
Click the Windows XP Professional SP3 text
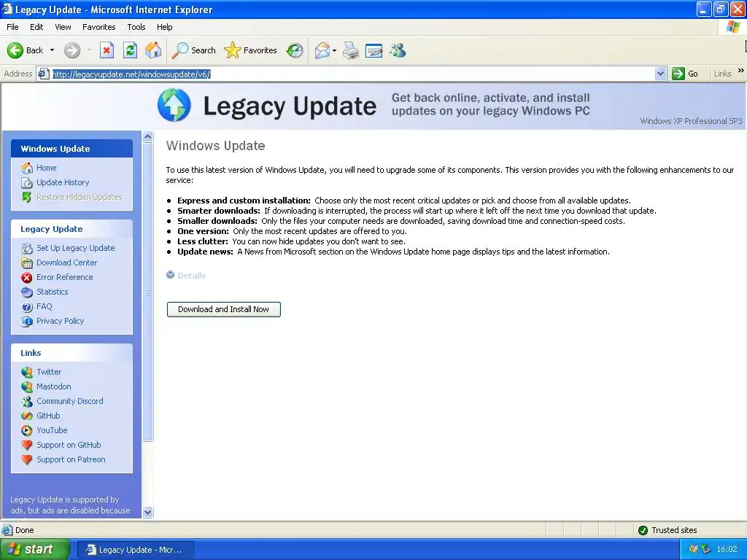(691, 121)
